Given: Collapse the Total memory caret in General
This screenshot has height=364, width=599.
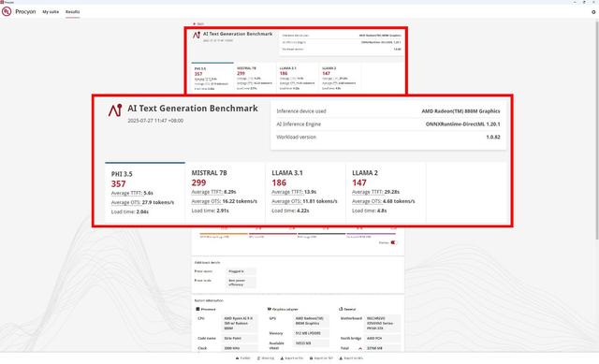Looking at the screenshot, I should click(x=359, y=348).
